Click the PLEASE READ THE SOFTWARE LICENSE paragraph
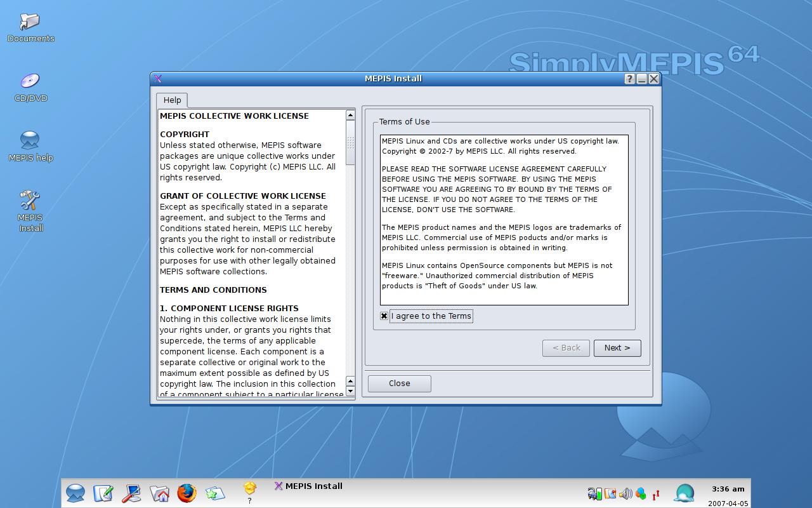 click(x=497, y=189)
